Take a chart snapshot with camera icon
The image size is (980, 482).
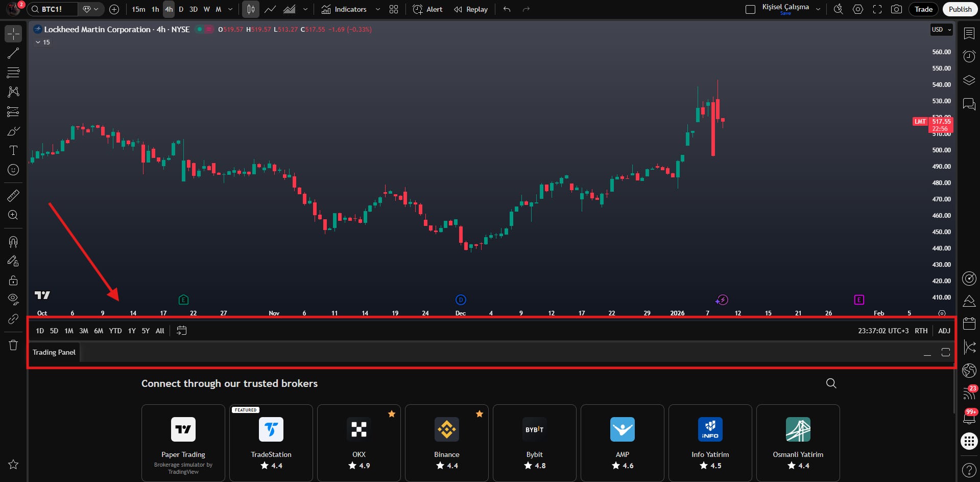(896, 9)
